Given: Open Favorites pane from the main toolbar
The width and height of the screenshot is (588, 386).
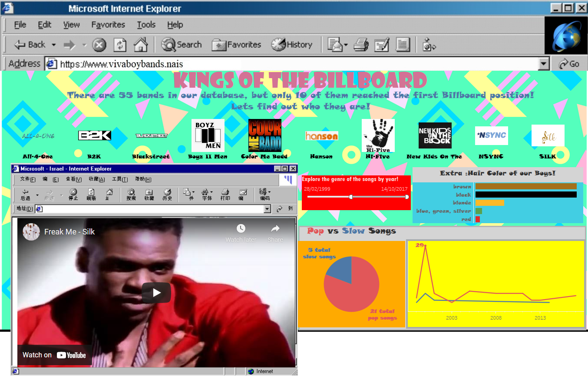Looking at the screenshot, I should point(236,45).
